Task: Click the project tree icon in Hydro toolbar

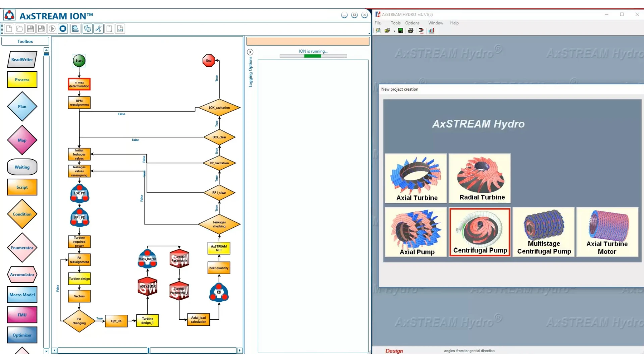Action: pyautogui.click(x=421, y=31)
